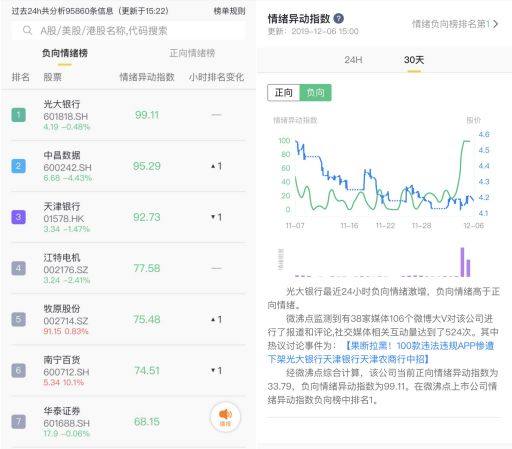512x449 pixels.
Task: Click the search magnifier icon
Action: click(x=27, y=30)
